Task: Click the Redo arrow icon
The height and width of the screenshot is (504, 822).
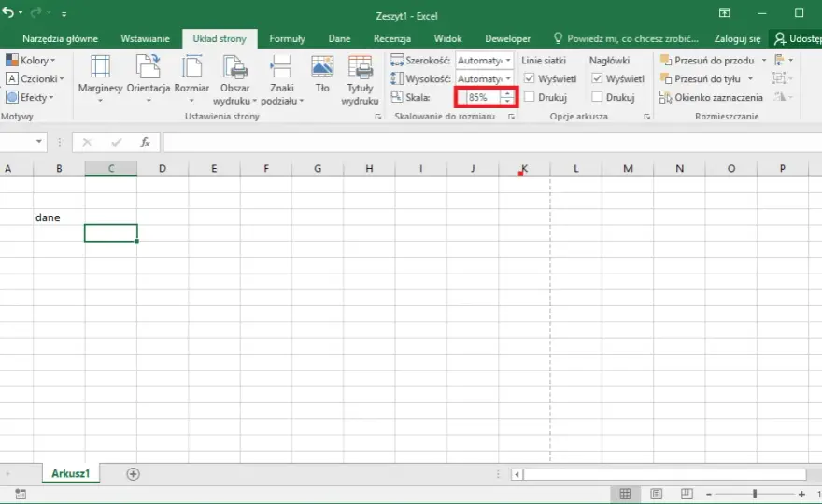Action: tap(35, 12)
